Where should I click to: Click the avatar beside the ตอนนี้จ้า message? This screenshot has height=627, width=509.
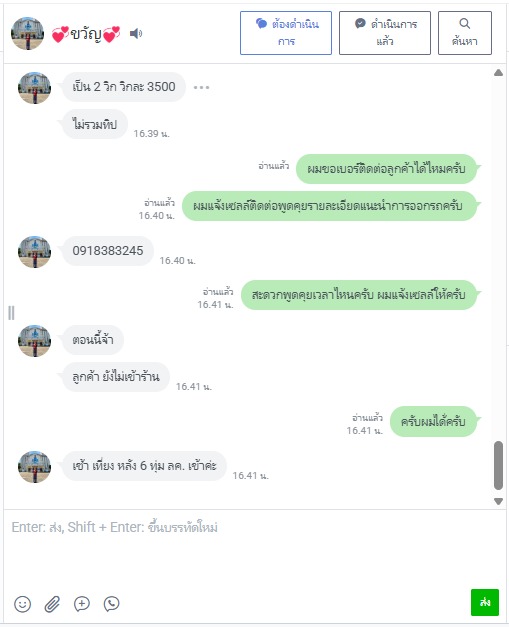[34, 341]
